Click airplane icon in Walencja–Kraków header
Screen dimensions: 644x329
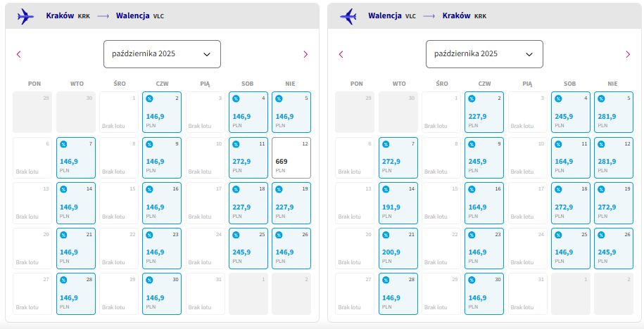point(348,16)
